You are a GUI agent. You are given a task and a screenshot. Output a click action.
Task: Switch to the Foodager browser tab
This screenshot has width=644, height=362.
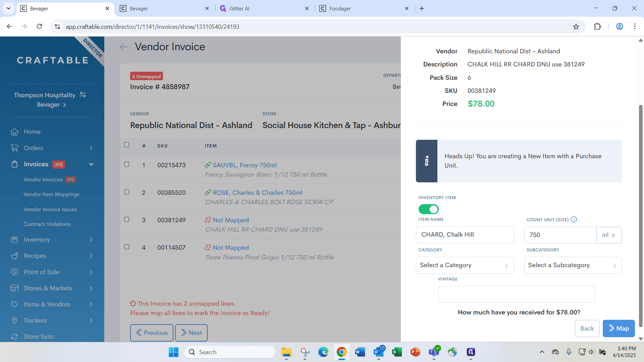pos(364,8)
